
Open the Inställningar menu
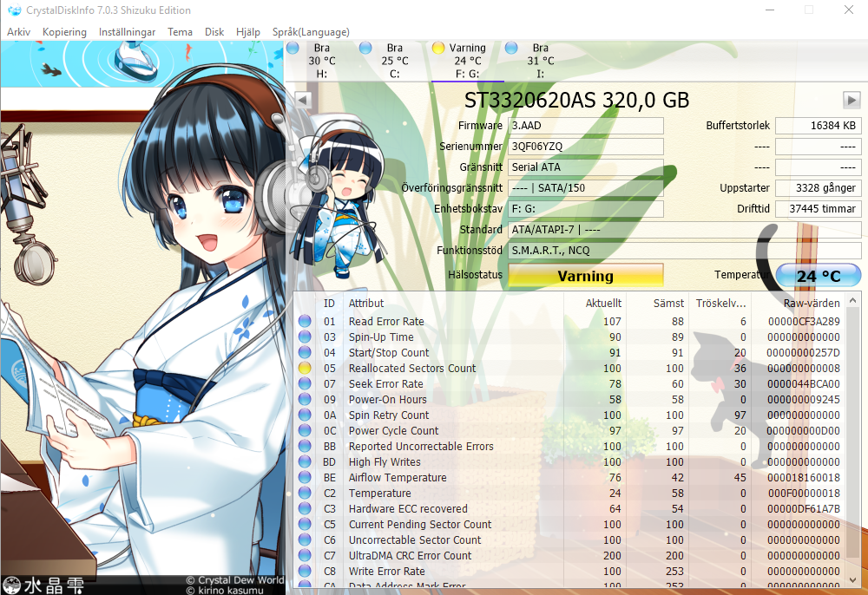pyautogui.click(x=127, y=32)
